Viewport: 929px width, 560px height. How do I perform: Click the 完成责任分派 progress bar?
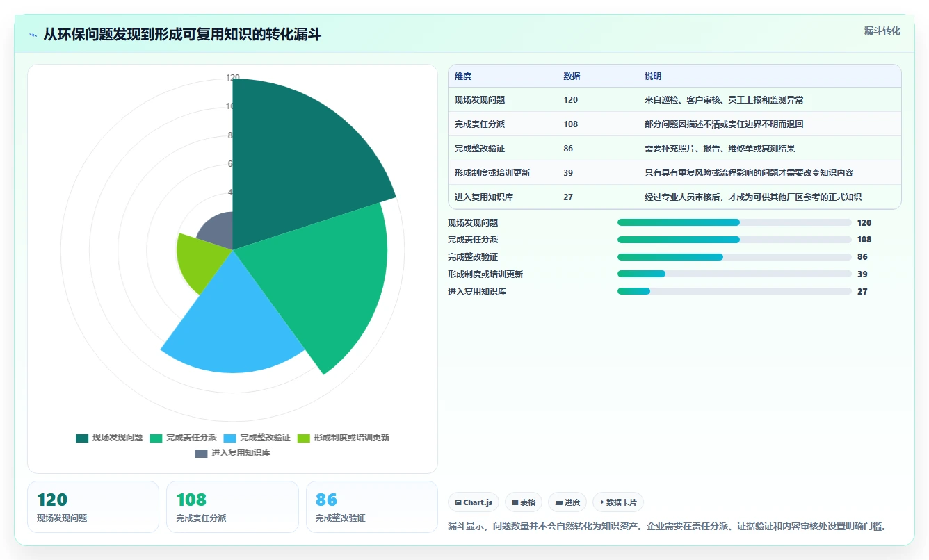734,240
